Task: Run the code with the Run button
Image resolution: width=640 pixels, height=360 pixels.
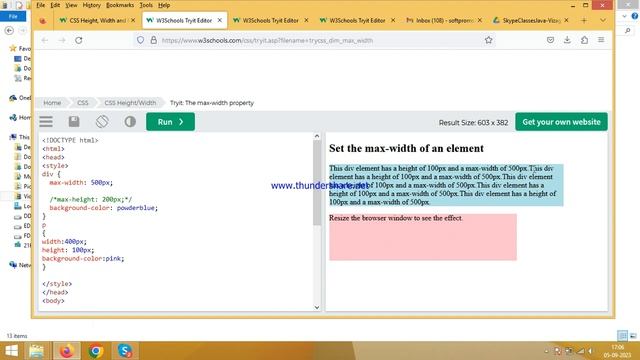Action: coord(170,122)
